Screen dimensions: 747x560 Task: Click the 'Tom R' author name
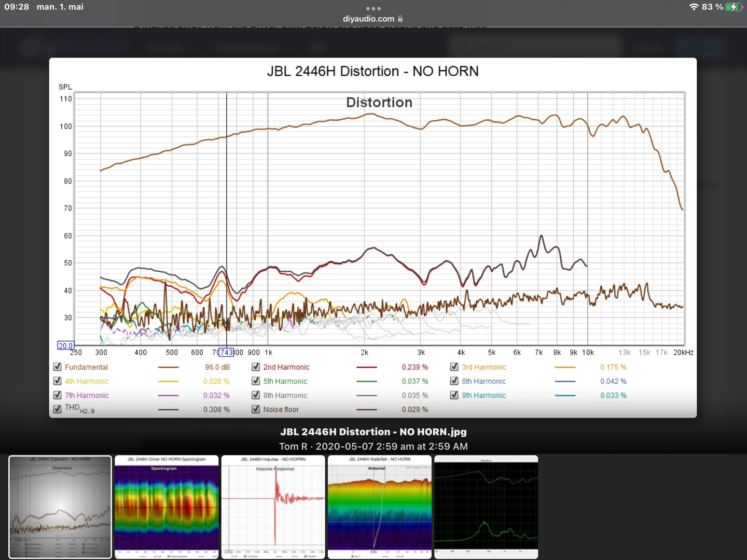tap(293, 446)
